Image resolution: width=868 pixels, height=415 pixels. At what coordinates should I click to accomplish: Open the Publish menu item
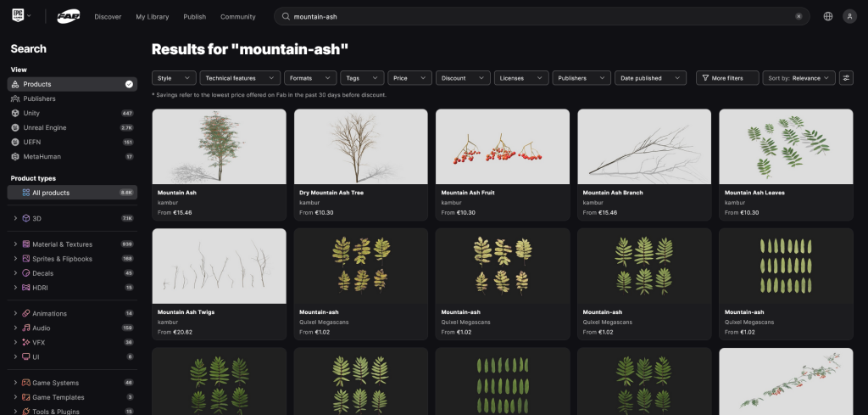[x=194, y=17]
